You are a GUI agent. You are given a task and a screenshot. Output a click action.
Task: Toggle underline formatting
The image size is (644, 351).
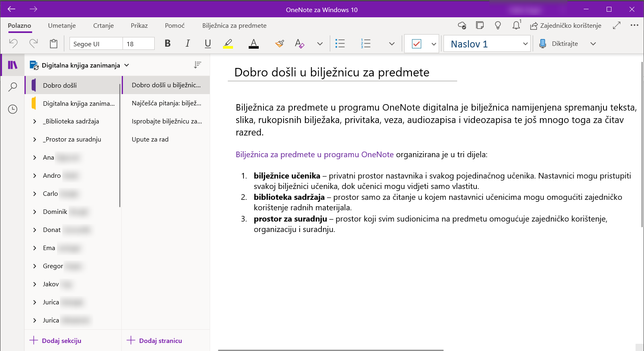click(x=208, y=43)
